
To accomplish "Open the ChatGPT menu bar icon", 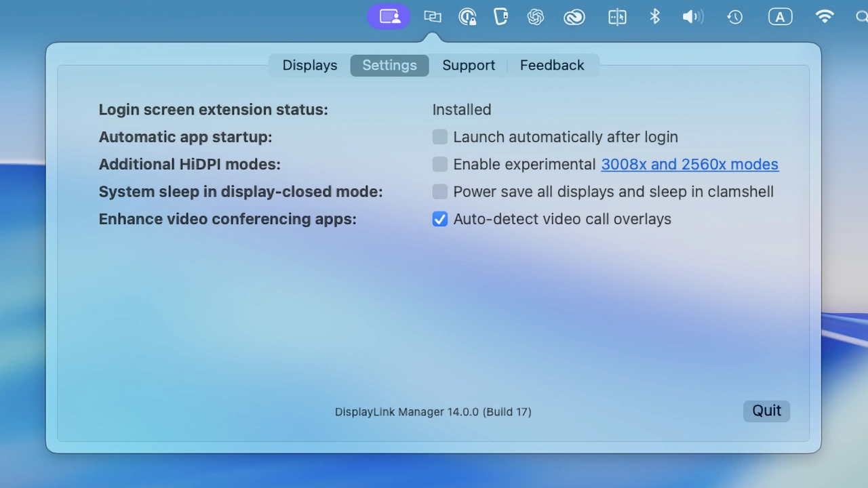I will click(536, 16).
